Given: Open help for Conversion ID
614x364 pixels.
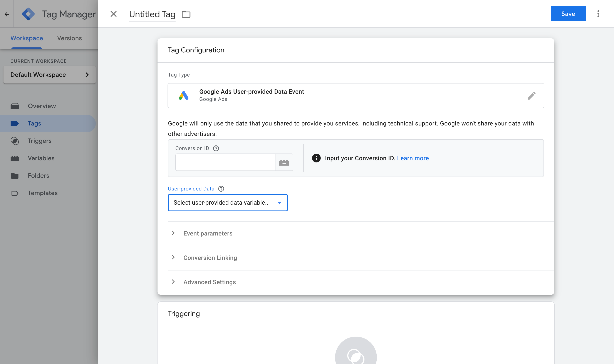Looking at the screenshot, I should click(216, 148).
